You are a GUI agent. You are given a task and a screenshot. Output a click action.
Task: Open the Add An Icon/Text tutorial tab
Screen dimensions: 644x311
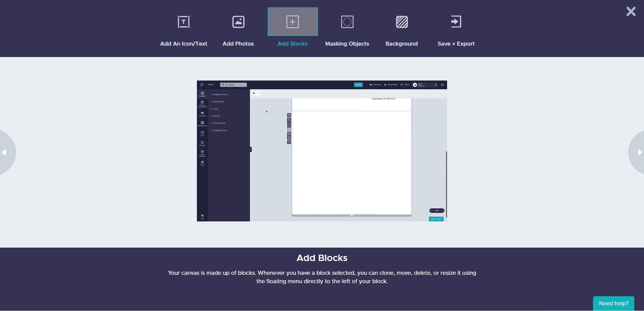pyautogui.click(x=183, y=28)
